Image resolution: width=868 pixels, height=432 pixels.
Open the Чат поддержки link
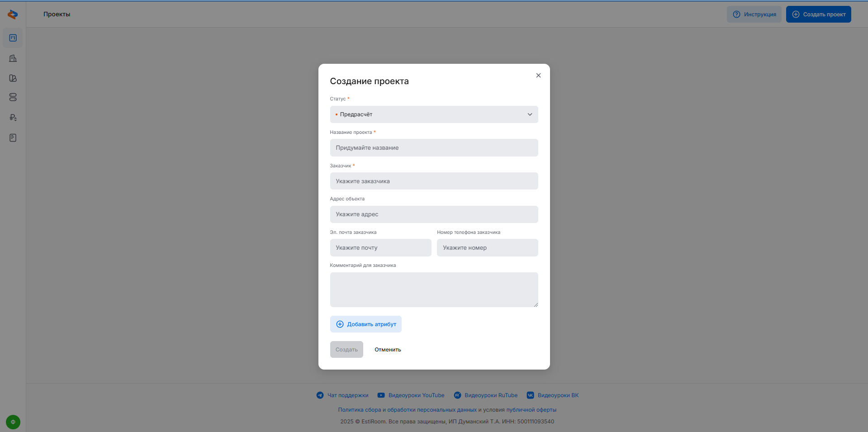pos(347,395)
